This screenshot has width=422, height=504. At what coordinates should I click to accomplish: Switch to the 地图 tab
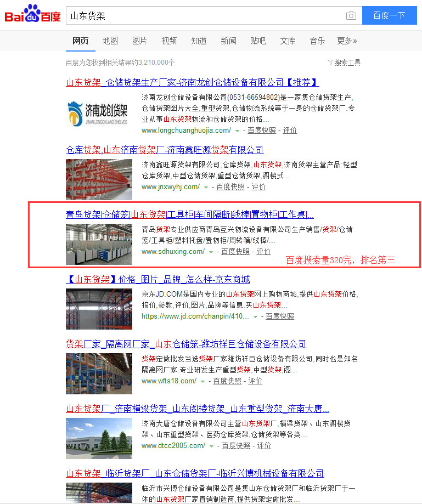110,41
